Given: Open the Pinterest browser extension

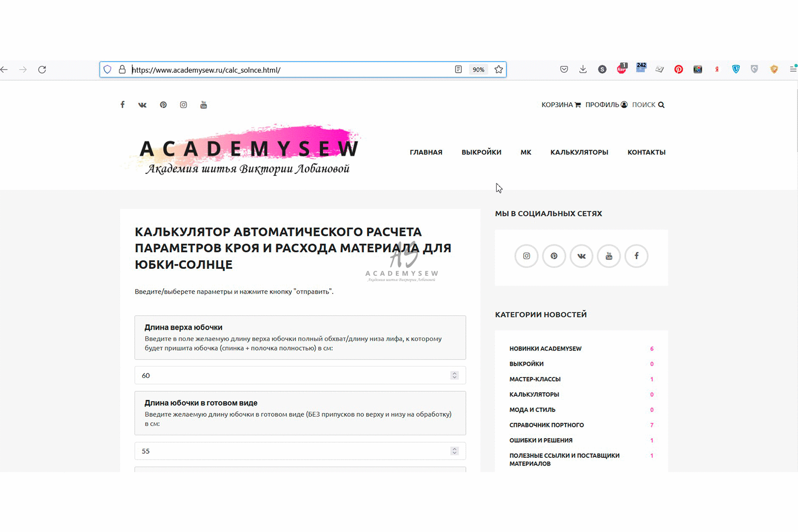Looking at the screenshot, I should [x=679, y=69].
